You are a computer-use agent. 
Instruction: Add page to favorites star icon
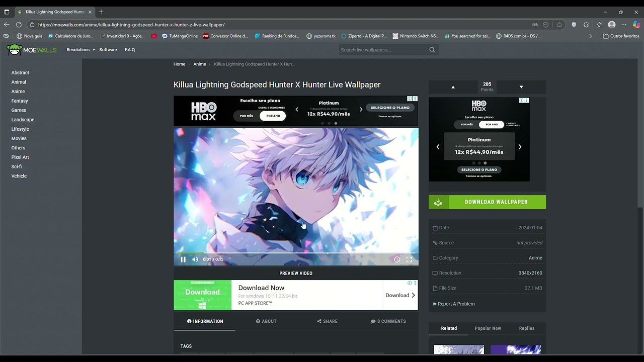559,25
